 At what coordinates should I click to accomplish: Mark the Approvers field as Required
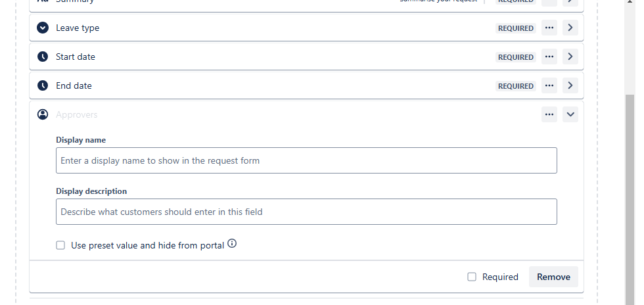(472, 277)
